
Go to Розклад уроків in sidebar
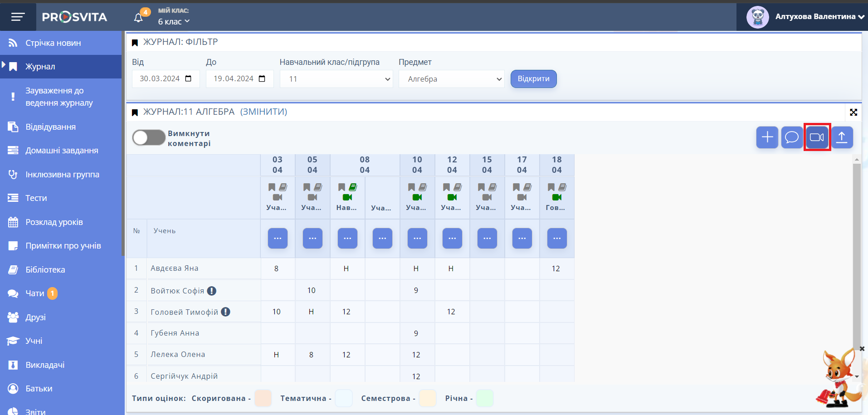click(54, 222)
